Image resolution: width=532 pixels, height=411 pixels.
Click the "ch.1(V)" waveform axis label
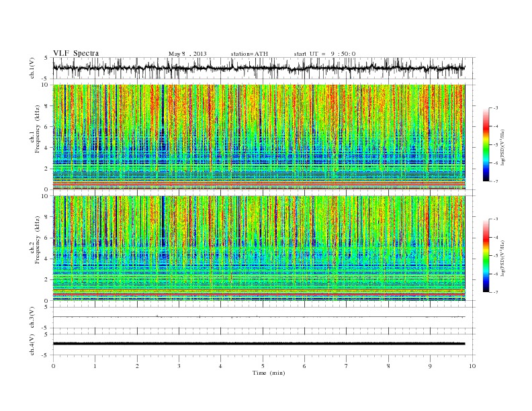32,68
